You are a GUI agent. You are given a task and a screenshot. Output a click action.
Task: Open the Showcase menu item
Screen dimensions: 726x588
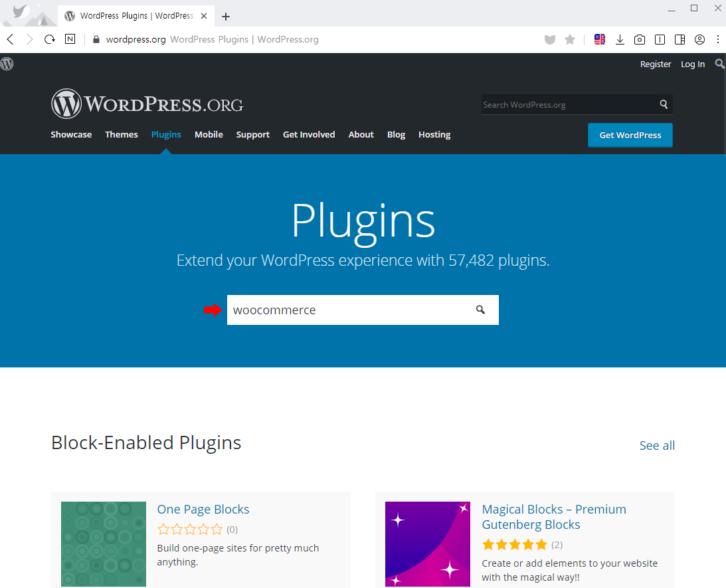click(71, 135)
